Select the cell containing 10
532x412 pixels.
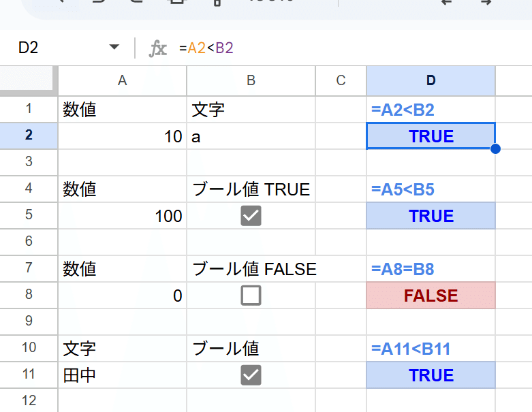point(123,136)
